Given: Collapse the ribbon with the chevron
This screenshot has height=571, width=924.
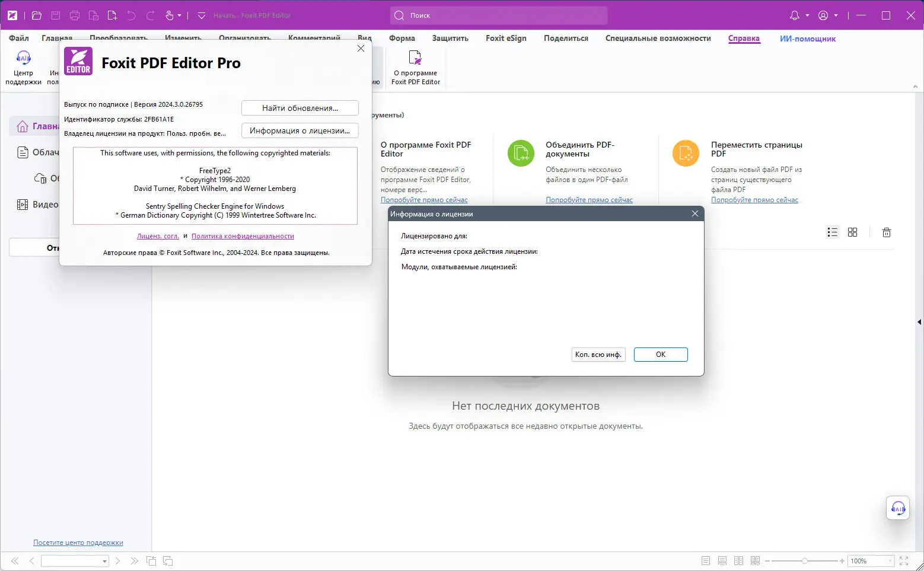Looking at the screenshot, I should 915,87.
